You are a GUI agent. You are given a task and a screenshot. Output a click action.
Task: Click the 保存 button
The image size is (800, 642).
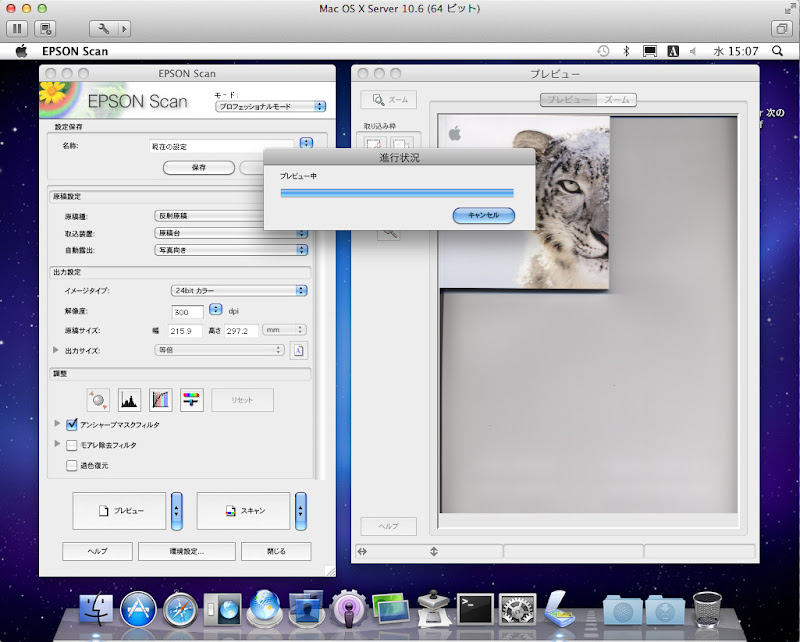click(198, 167)
